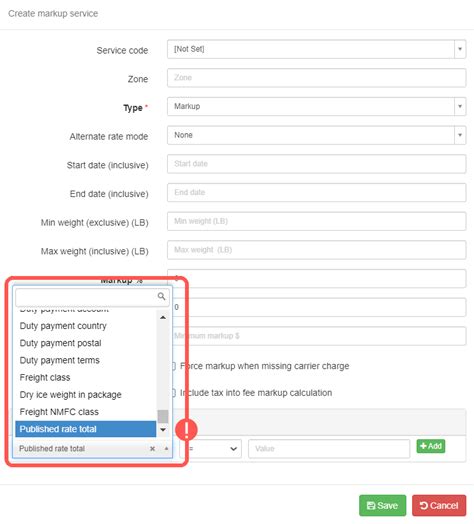Clear Published rate total selection with x
The height and width of the screenshot is (524, 474).
tap(152, 448)
